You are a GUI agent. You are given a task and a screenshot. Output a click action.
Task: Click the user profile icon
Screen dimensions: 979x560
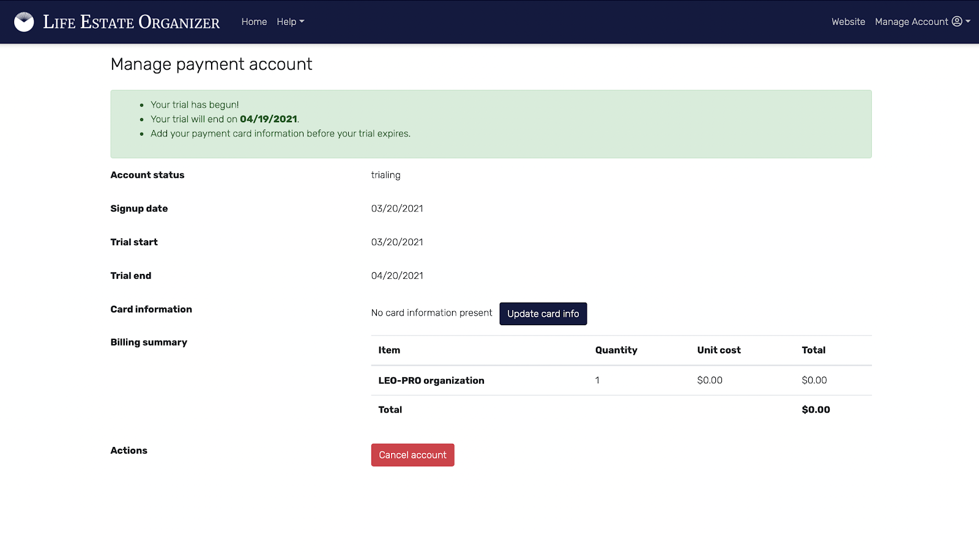[x=957, y=22]
